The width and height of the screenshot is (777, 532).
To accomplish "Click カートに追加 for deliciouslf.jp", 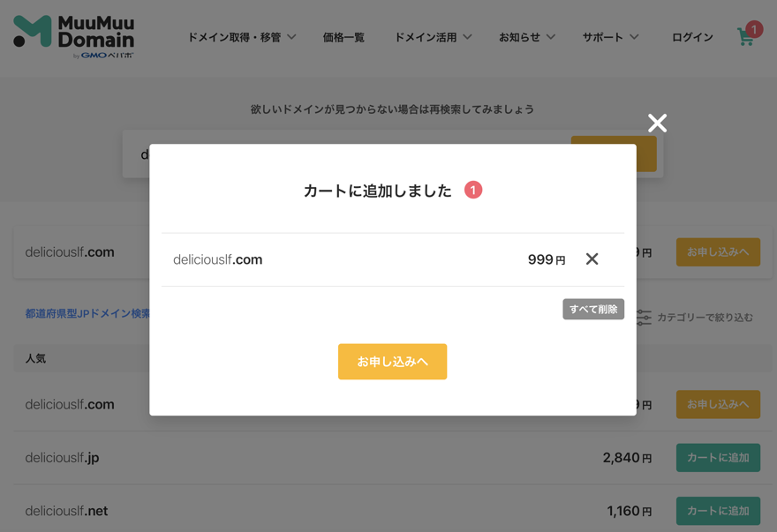I will tap(718, 457).
